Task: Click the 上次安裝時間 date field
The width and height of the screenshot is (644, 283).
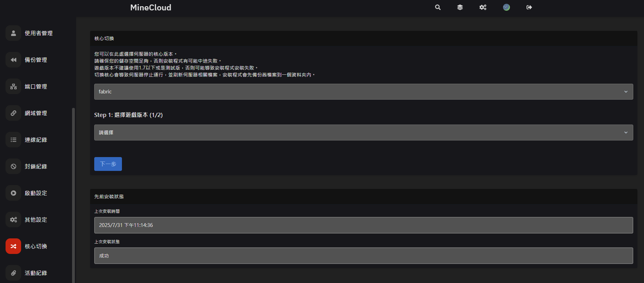Action: [x=363, y=225]
